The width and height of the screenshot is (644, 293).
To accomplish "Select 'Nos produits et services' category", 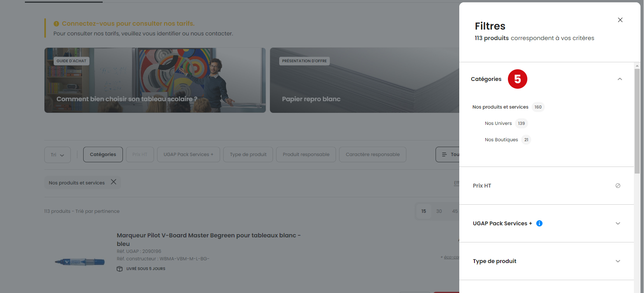I will pos(500,107).
